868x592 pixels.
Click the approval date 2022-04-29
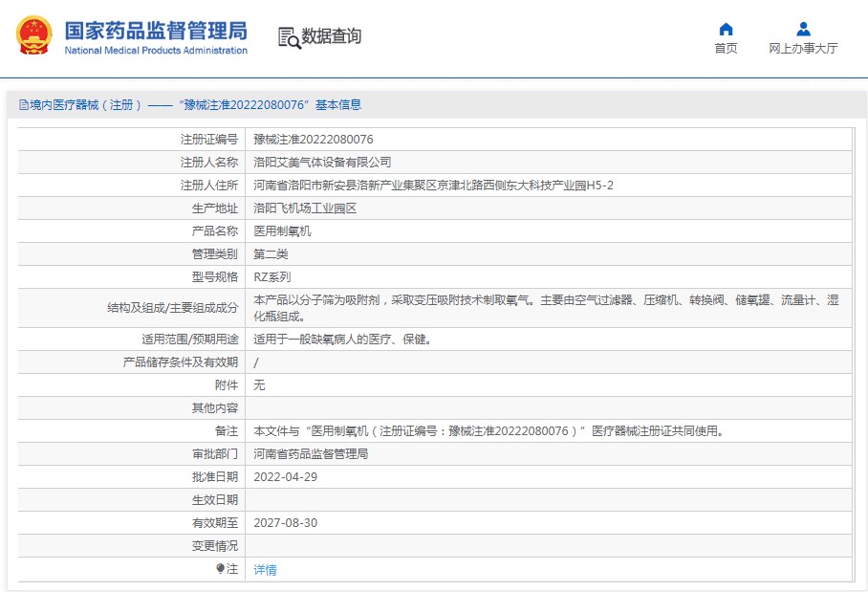285,477
